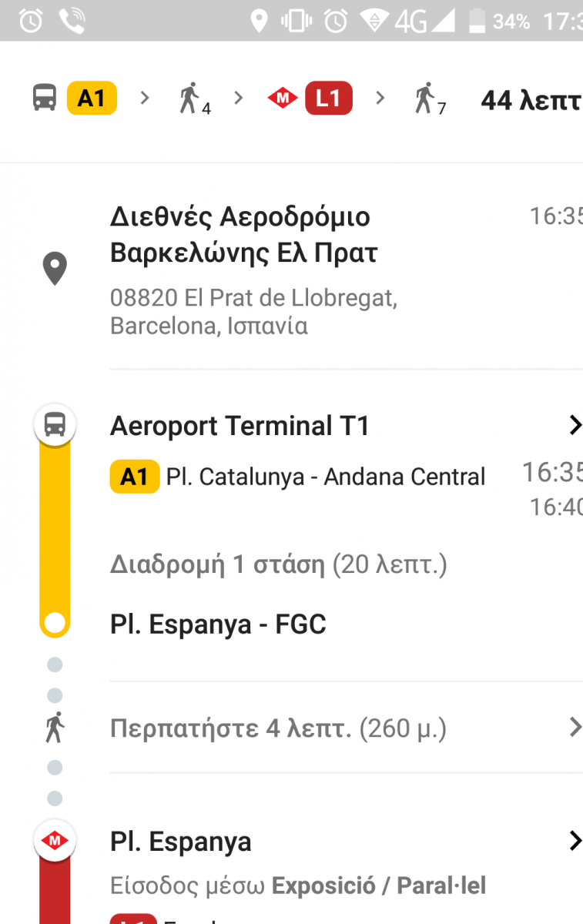
Task: Expand the walk 4 minutes step chevron
Action: tap(574, 728)
